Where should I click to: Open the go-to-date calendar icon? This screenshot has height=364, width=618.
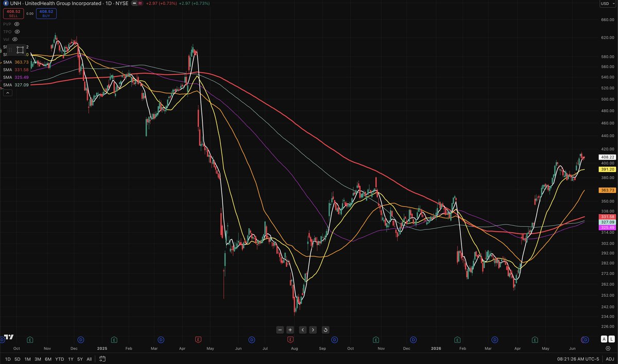102,359
